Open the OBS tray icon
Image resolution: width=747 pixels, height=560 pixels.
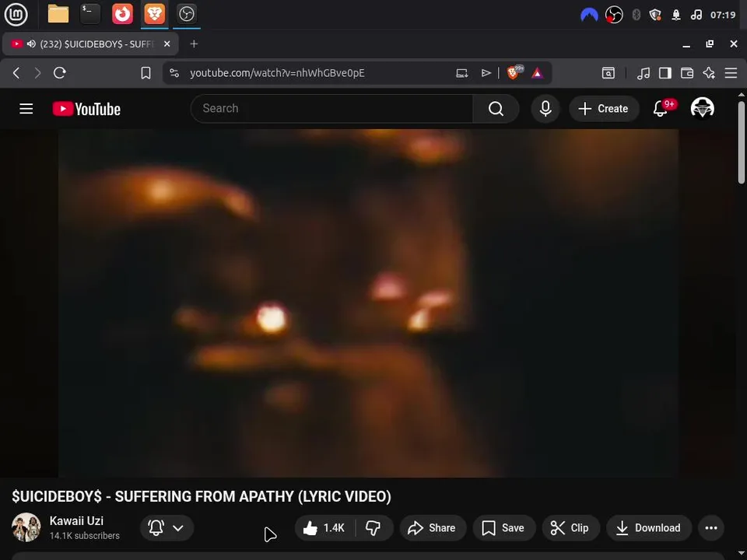click(x=614, y=16)
